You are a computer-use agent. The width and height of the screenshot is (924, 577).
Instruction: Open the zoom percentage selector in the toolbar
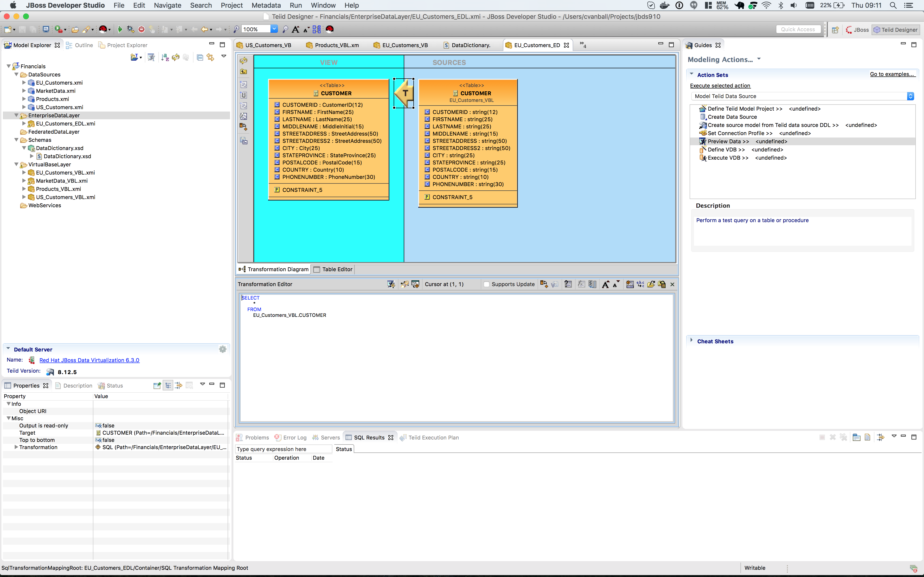[275, 29]
